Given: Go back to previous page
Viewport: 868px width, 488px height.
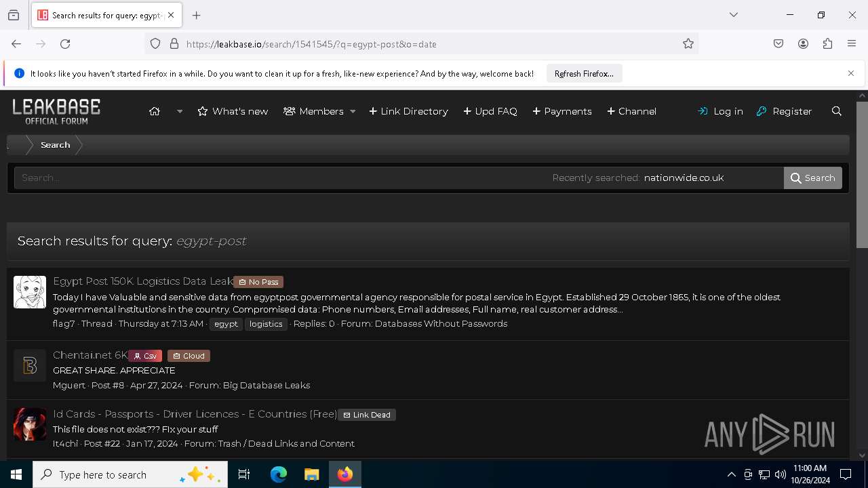Looking at the screenshot, I should (x=16, y=44).
